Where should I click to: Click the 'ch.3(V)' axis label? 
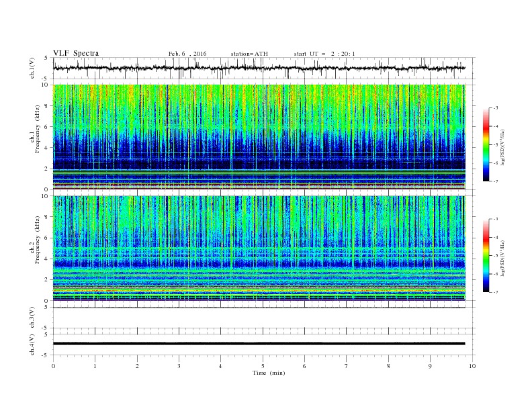pyautogui.click(x=32, y=318)
